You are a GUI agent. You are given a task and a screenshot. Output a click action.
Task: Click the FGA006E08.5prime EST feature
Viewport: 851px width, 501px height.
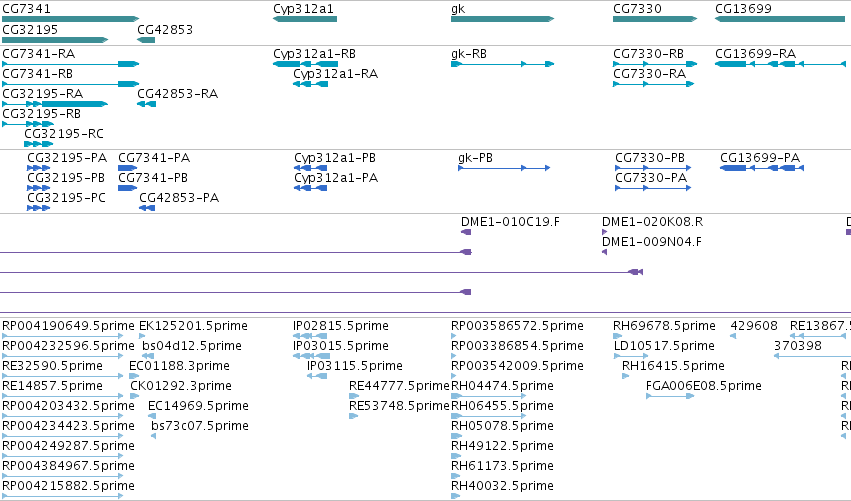pyautogui.click(x=670, y=396)
